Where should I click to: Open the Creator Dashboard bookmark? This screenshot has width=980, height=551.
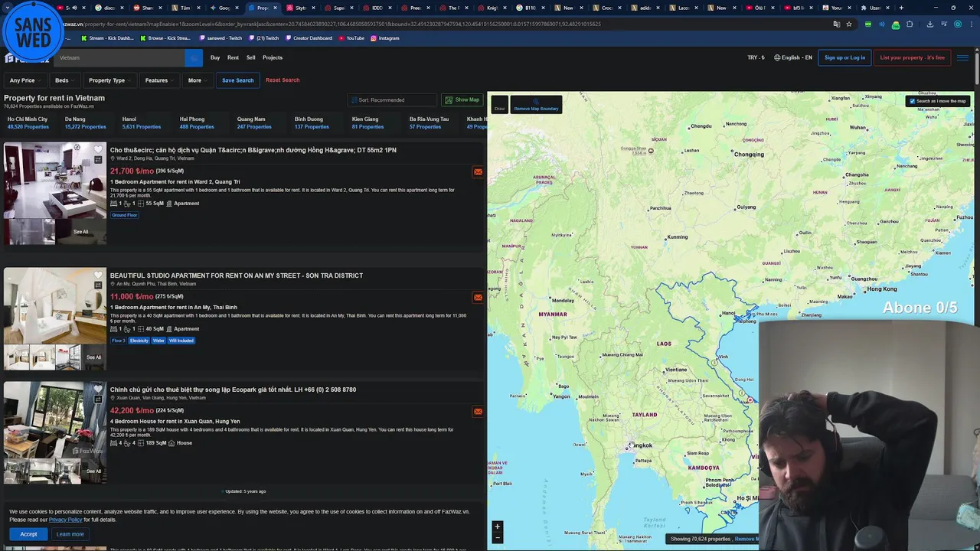coord(309,37)
